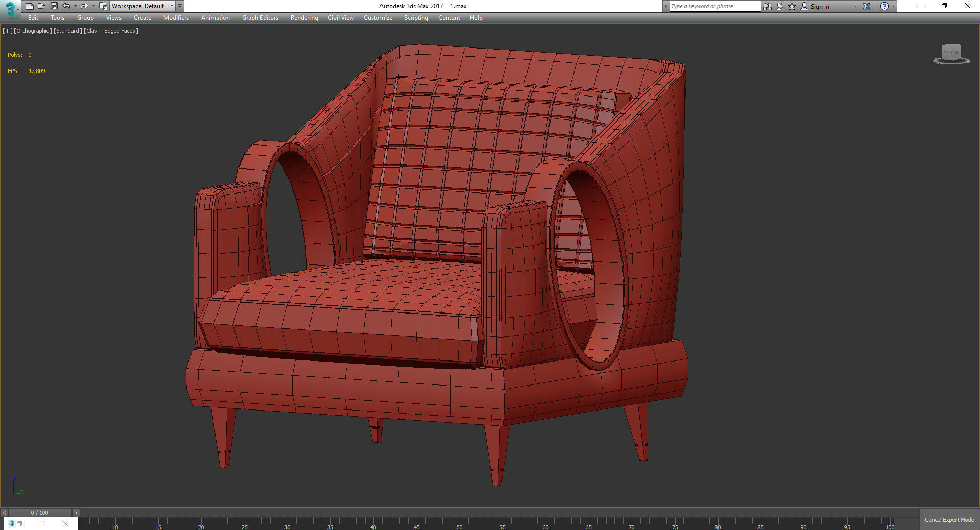
Task: Click the 3ds Max icon in mini window
Action: click(12, 524)
